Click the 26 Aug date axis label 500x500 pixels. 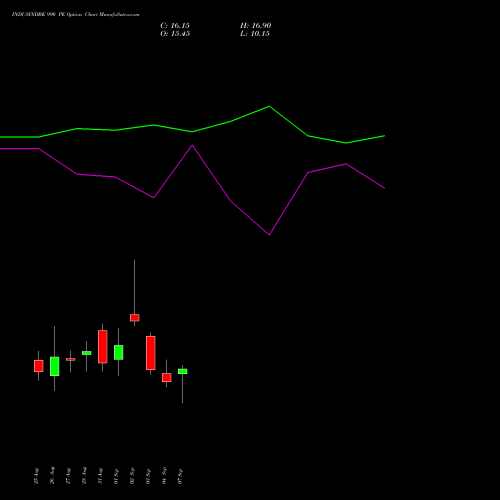52,476
